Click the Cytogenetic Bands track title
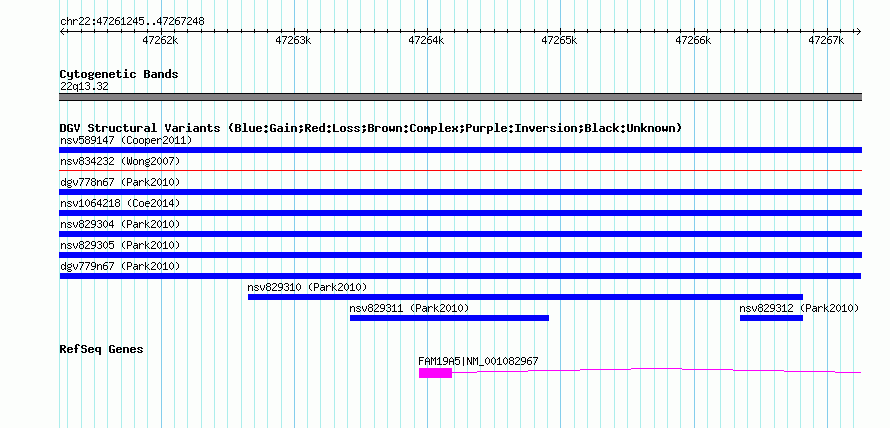 [119, 74]
